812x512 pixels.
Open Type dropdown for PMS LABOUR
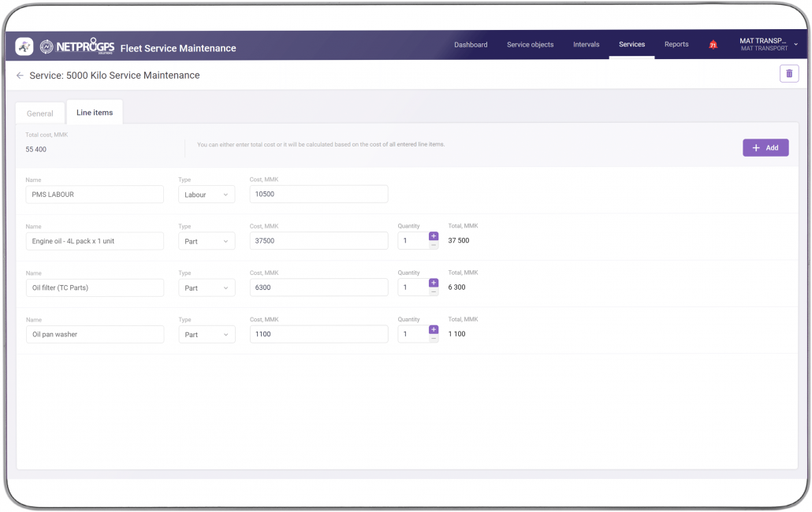207,195
